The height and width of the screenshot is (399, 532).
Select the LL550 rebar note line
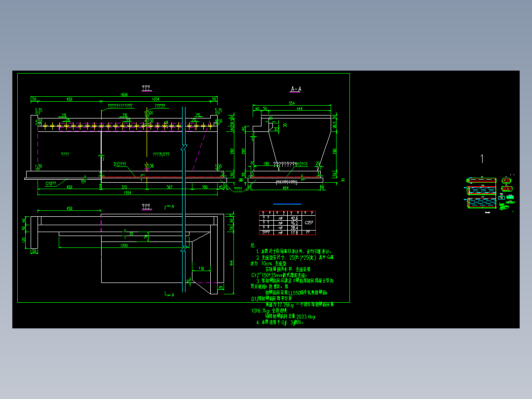(296, 292)
